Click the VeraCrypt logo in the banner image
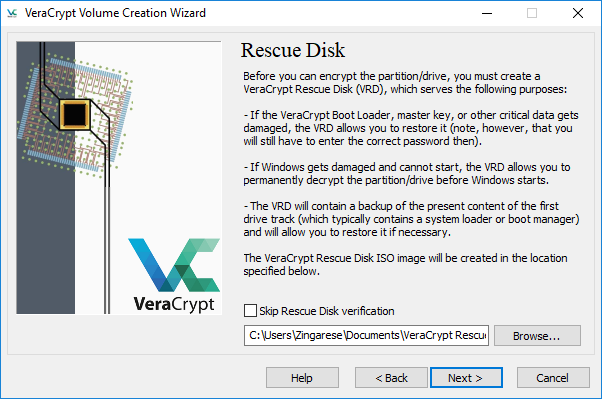The image size is (602, 399). 174,275
